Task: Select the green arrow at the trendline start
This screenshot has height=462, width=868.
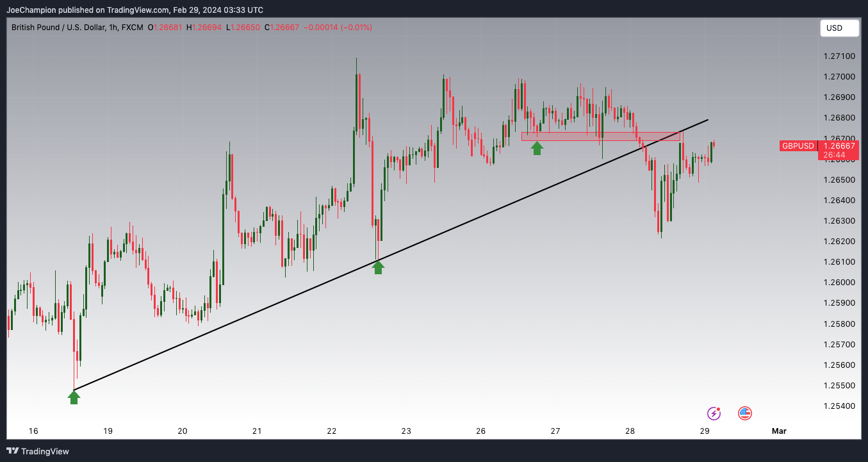Action: pos(74,397)
